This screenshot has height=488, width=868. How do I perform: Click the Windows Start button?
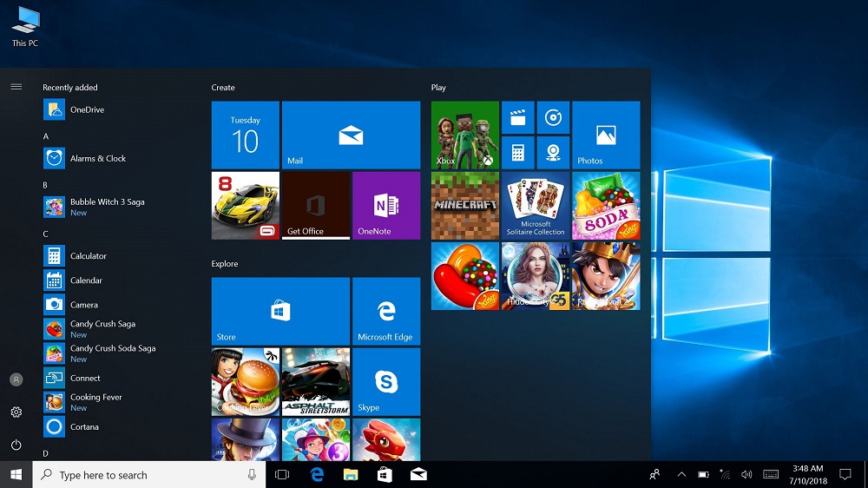(16, 475)
